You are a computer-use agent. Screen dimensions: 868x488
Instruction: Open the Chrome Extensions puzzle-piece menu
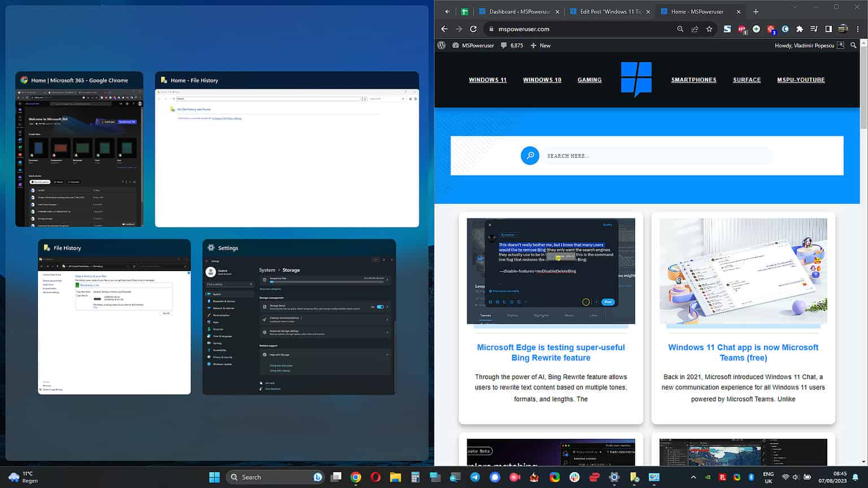[x=800, y=28]
